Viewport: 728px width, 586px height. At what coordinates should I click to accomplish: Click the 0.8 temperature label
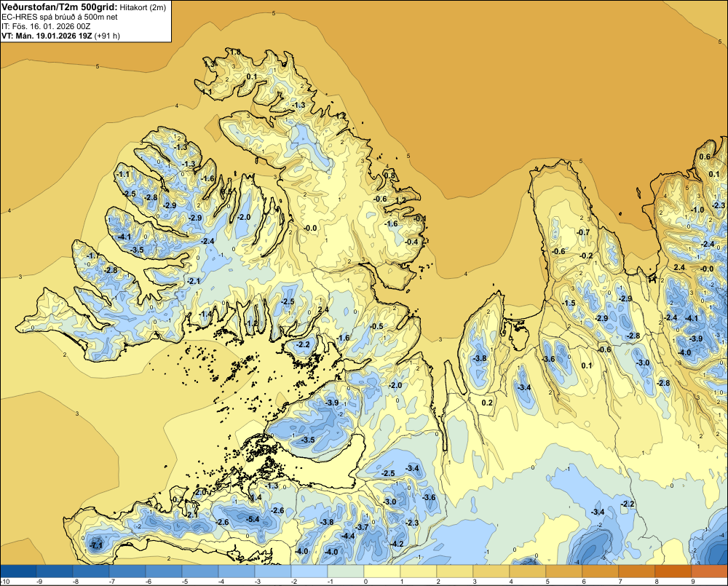pyautogui.click(x=389, y=175)
